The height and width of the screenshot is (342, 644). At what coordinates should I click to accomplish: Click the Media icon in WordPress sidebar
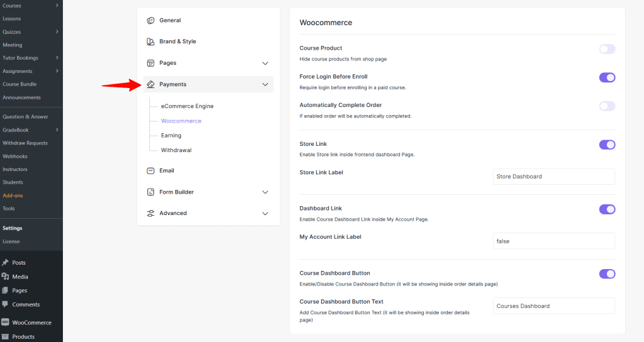tap(5, 277)
